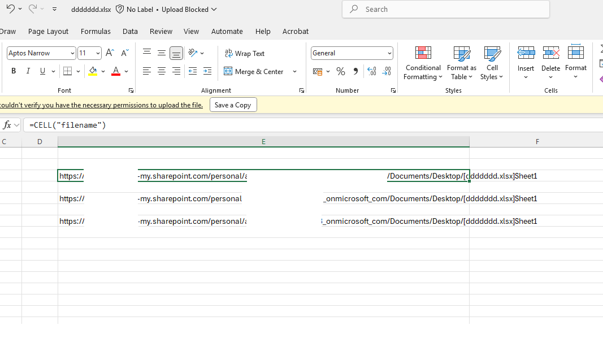Image resolution: width=603 pixels, height=364 pixels.
Task: Click the Increase Decimal icon
Action: (x=372, y=71)
